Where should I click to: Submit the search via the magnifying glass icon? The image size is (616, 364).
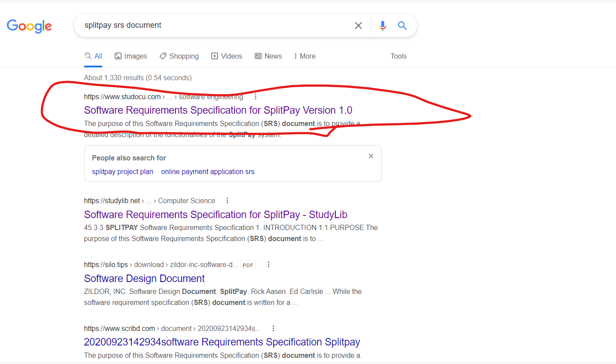point(402,25)
